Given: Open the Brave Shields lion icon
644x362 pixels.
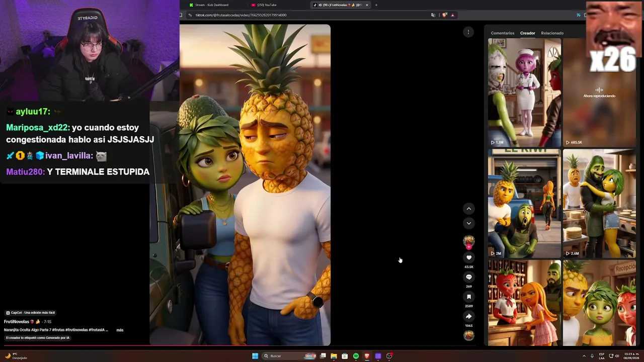Looking at the screenshot, I should pos(445,15).
